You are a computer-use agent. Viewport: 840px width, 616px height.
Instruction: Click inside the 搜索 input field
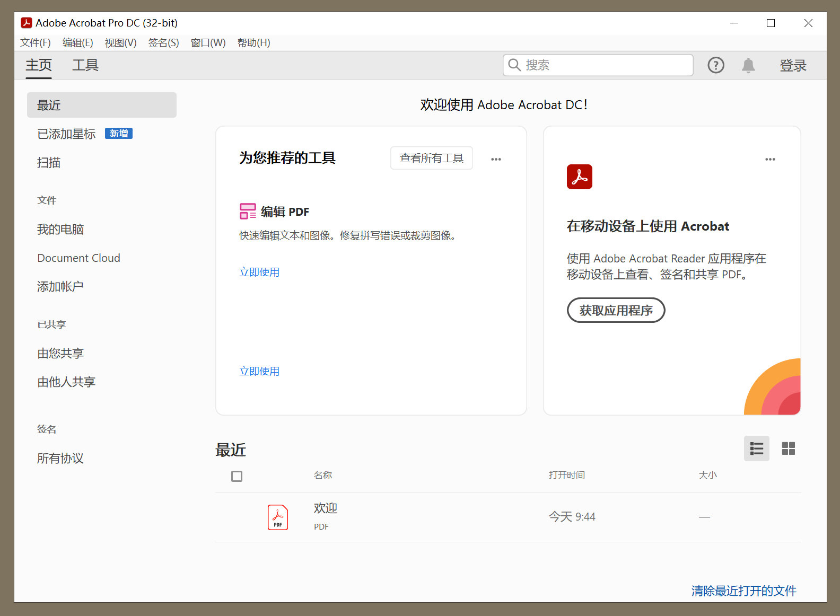(605, 65)
